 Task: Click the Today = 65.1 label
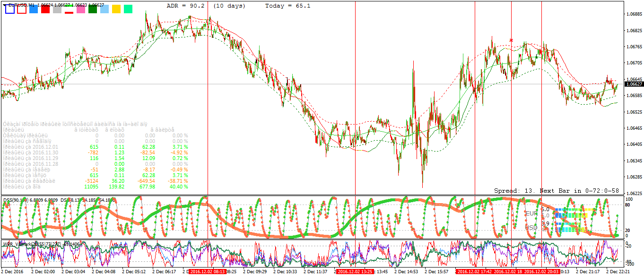(x=287, y=6)
